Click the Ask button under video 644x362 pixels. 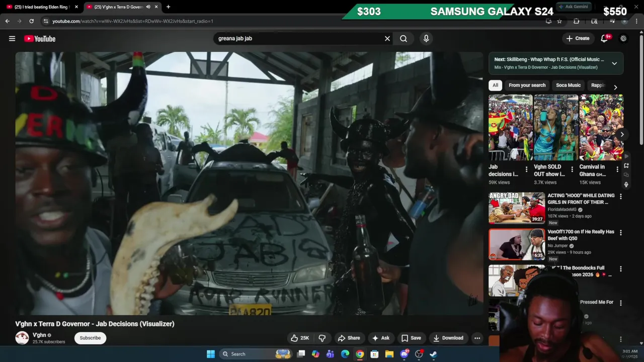tap(380, 338)
